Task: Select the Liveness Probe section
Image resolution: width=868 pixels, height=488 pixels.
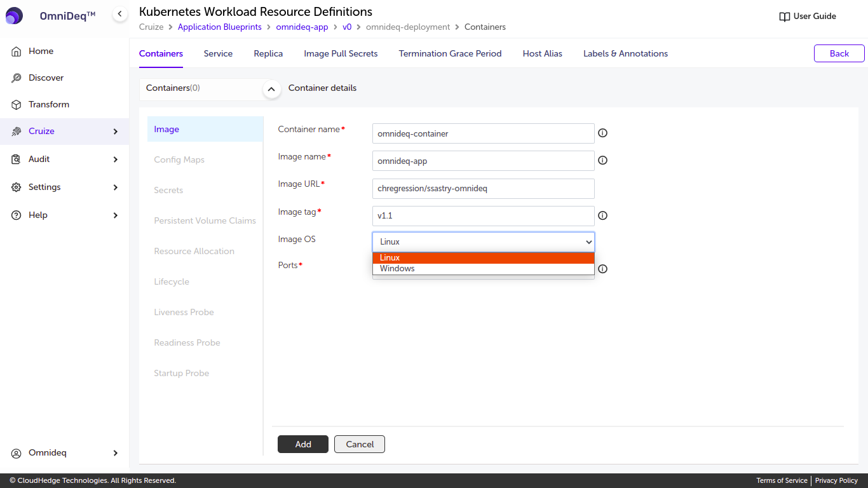Action: (x=205, y=312)
